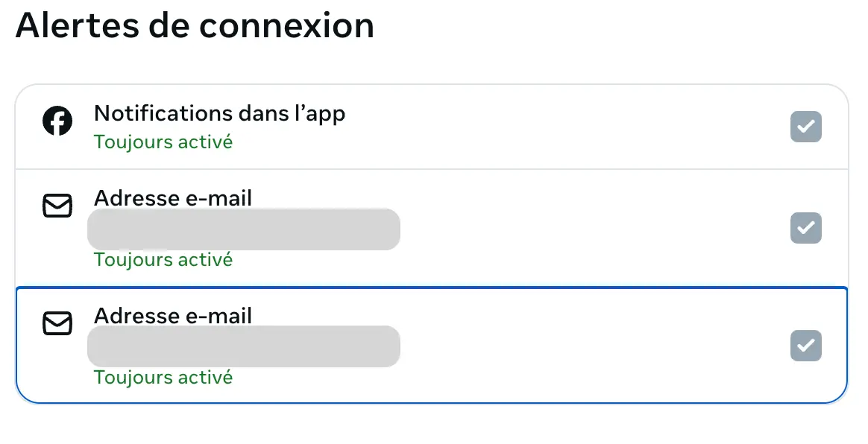The width and height of the screenshot is (868, 444).
Task: Click the first redacted e-mail address
Action: 243,229
